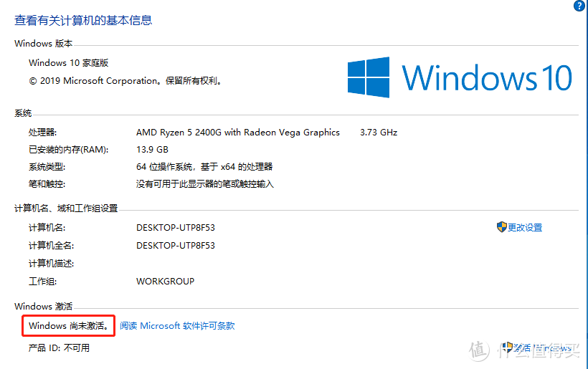Select the Windows 10 家庭版 edition text
Image resolution: width=588 pixels, height=369 pixels.
69,63
